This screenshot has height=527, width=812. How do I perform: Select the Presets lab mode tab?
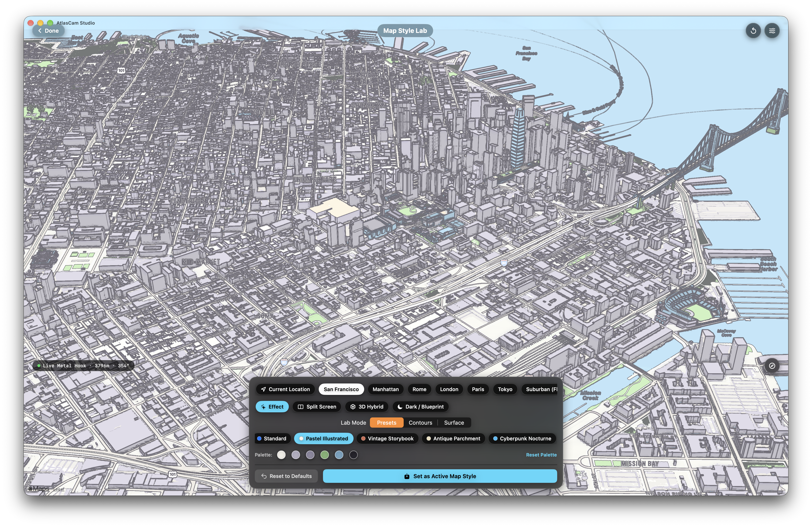tap(386, 423)
